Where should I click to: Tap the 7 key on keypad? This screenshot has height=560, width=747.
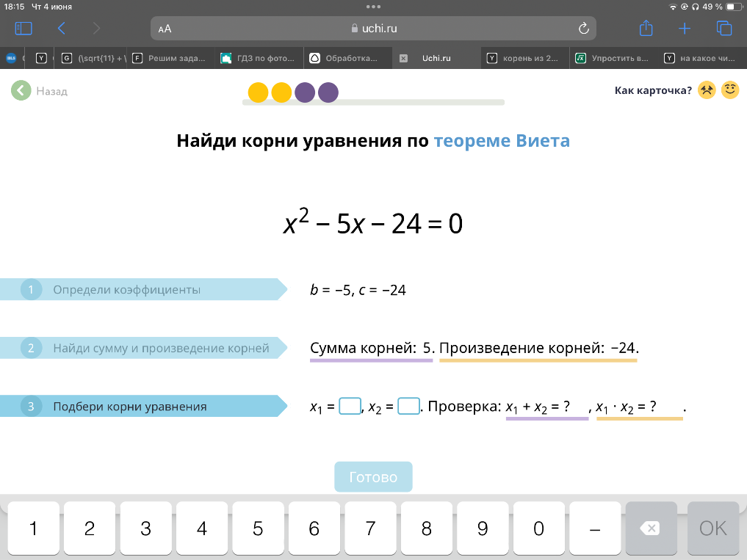pos(371,528)
